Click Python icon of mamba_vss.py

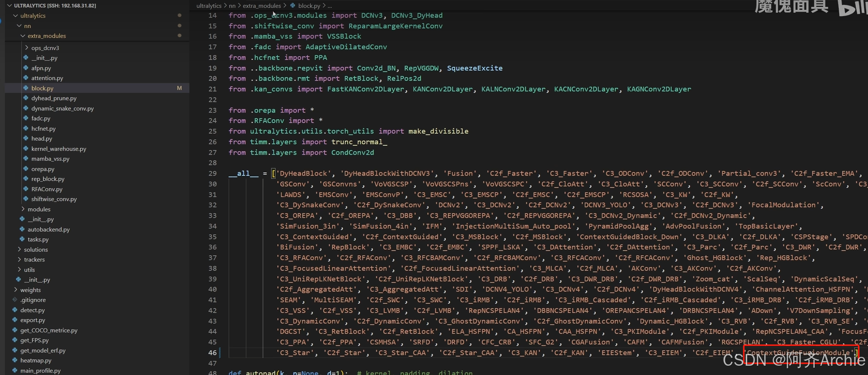(26, 158)
